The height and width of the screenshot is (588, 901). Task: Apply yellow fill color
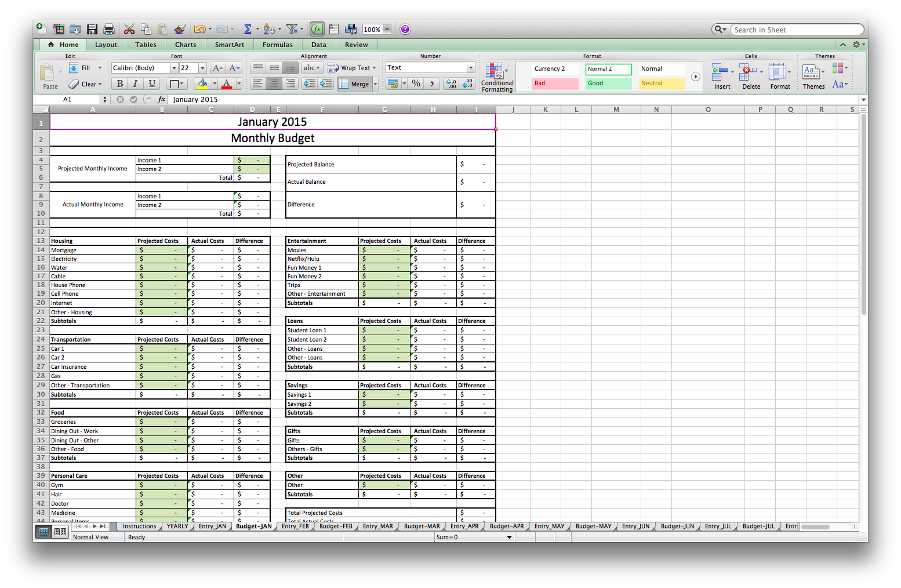pos(202,84)
